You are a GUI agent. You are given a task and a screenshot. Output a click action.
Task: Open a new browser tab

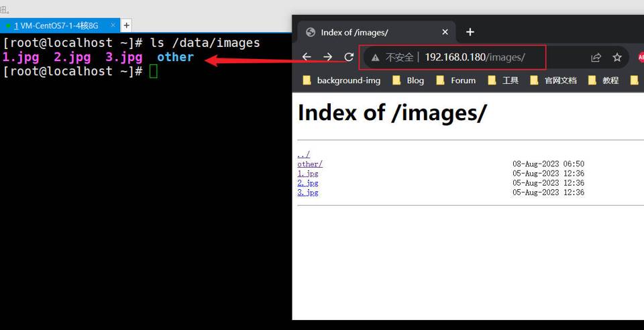(x=470, y=32)
